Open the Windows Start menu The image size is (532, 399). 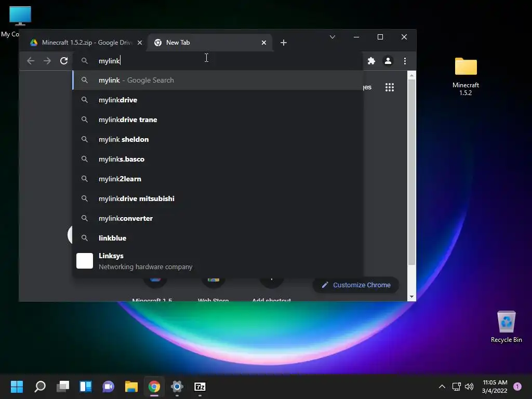coord(17,387)
